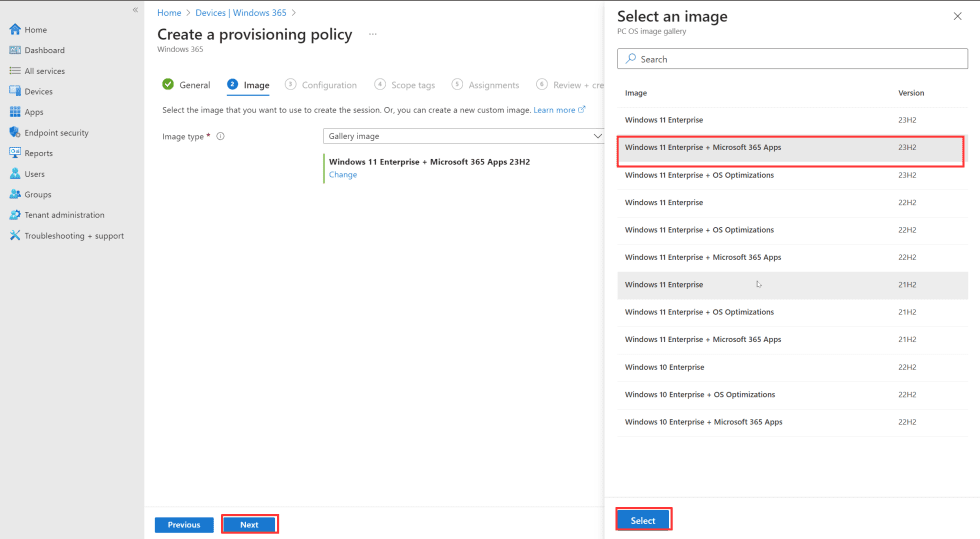Open the Dashboard icon in sidebar
This screenshot has height=539, width=980.
[x=15, y=50]
